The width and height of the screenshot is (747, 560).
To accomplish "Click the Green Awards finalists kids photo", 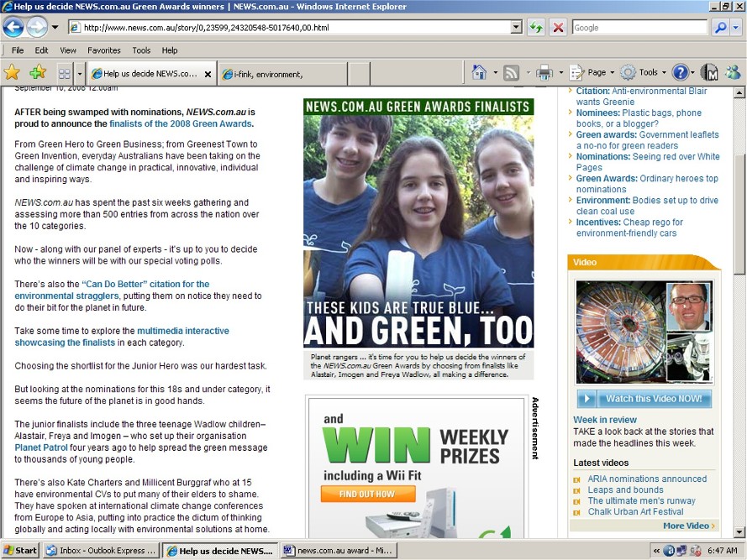I will pyautogui.click(x=418, y=222).
